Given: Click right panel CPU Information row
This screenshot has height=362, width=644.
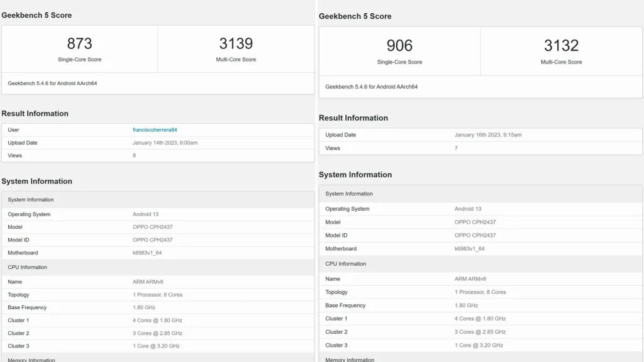Looking at the screenshot, I should click(x=480, y=264).
